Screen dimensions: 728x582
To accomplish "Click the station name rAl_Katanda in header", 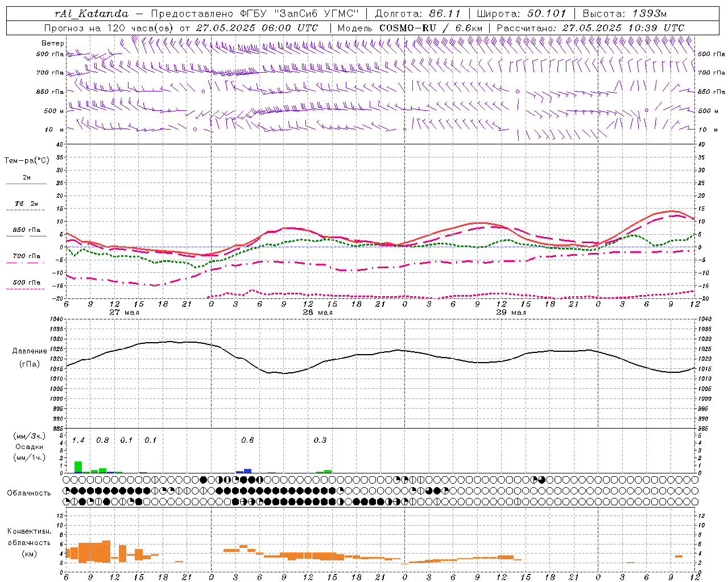I will (x=92, y=14).
